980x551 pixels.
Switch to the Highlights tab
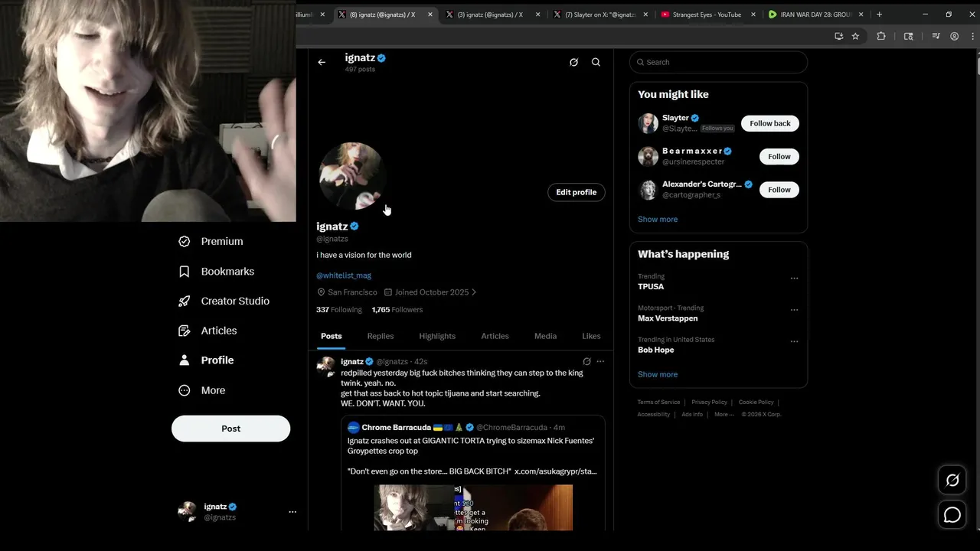pos(437,336)
